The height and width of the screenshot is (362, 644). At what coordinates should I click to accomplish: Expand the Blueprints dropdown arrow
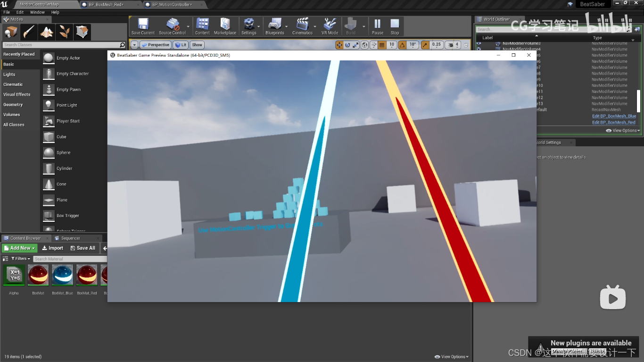(x=287, y=26)
